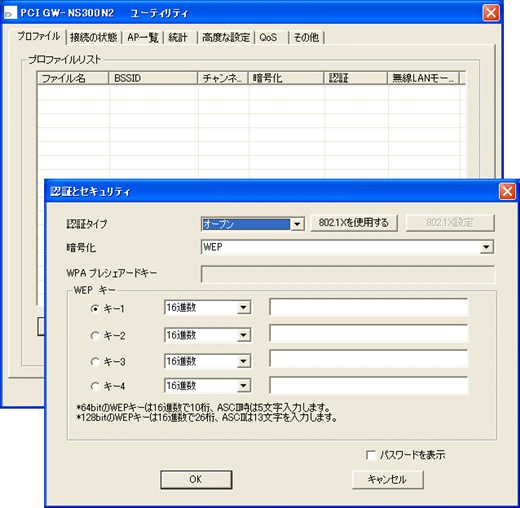Viewport: 520px width, 508px height.
Task: Enable the パスワードを表示 checkbox
Action: pos(371,455)
